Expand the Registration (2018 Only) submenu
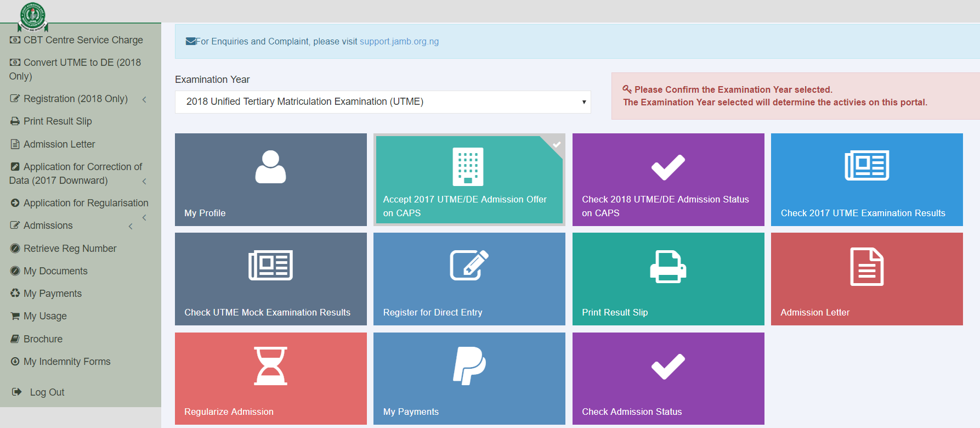This screenshot has width=980, height=428. coord(144,99)
